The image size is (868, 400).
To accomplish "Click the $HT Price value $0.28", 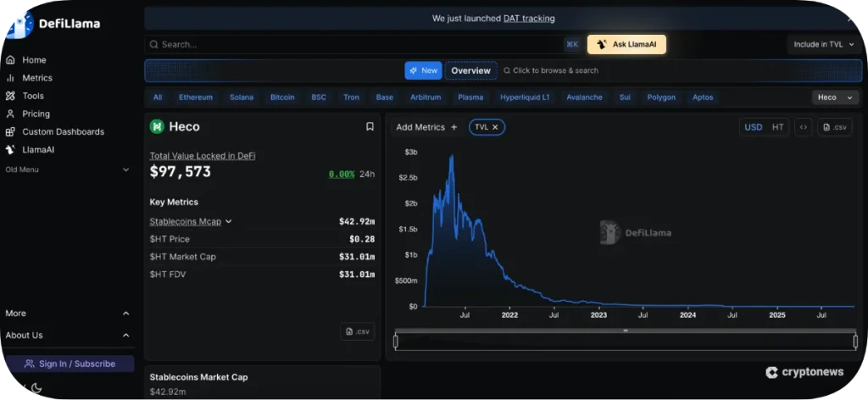I will [x=362, y=239].
